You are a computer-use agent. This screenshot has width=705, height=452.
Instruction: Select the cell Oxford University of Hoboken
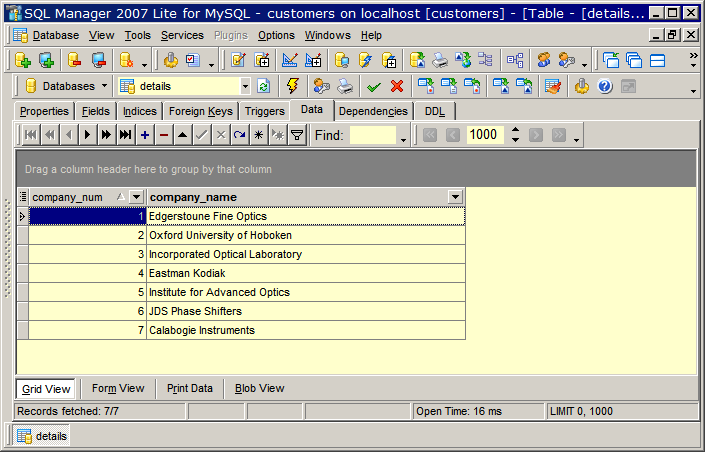(x=306, y=235)
